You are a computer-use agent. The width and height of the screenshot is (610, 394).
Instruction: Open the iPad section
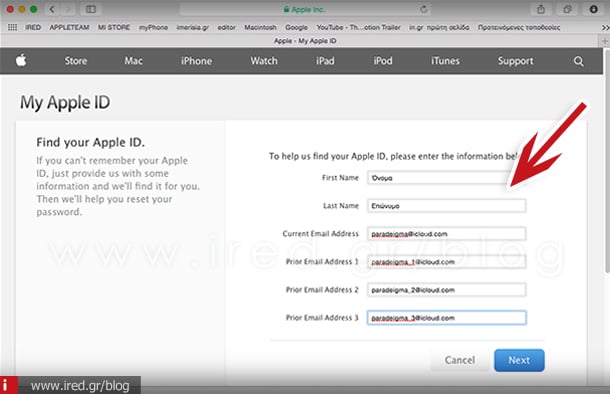coord(325,61)
